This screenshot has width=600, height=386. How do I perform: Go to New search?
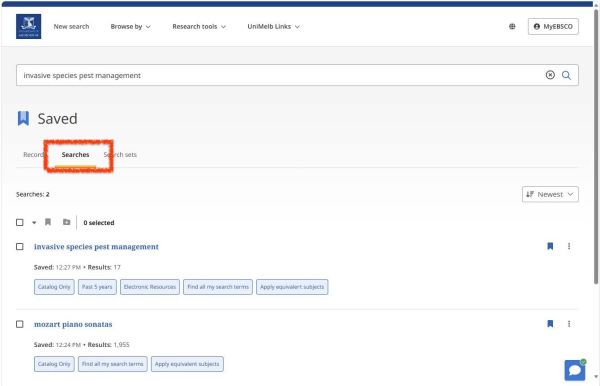tap(71, 26)
